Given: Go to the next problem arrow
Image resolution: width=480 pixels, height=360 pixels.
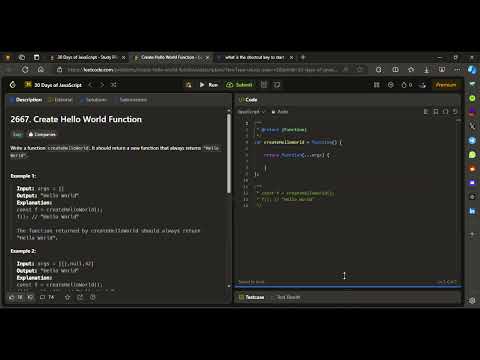Looking at the screenshot, I should [x=102, y=85].
